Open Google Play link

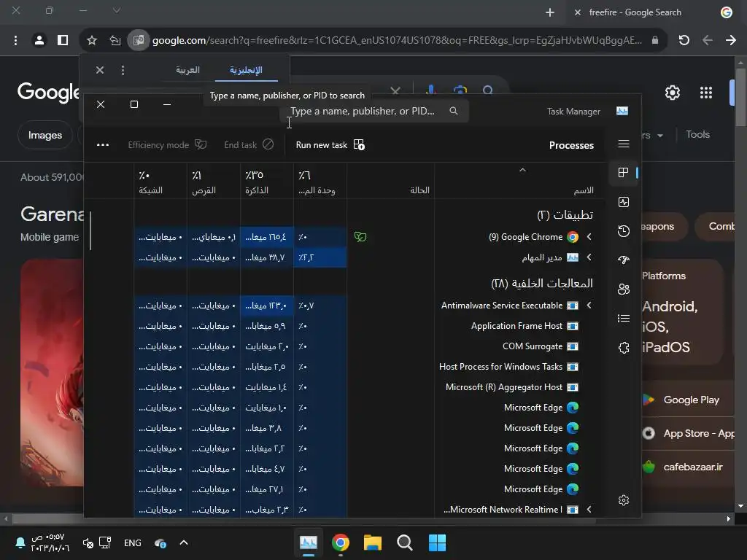(x=691, y=400)
